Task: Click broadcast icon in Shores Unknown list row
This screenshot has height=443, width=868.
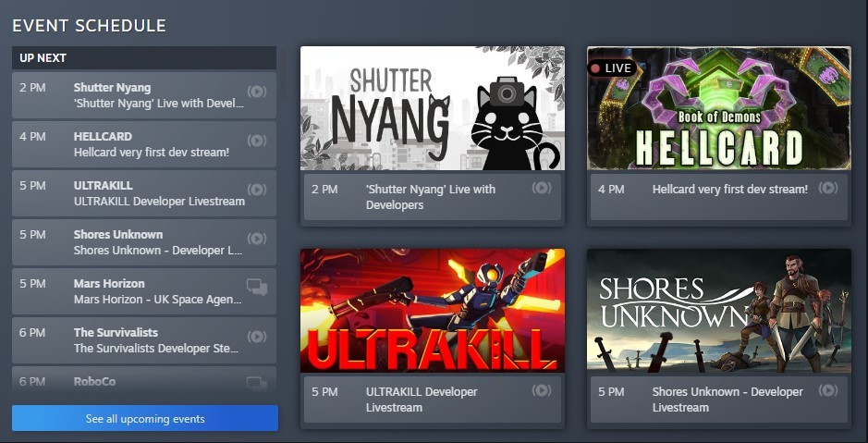Action: click(x=257, y=238)
